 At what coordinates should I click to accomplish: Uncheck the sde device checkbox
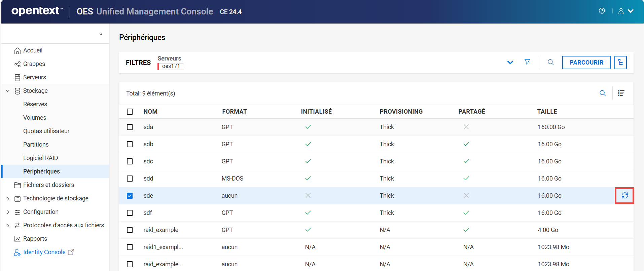pos(130,196)
